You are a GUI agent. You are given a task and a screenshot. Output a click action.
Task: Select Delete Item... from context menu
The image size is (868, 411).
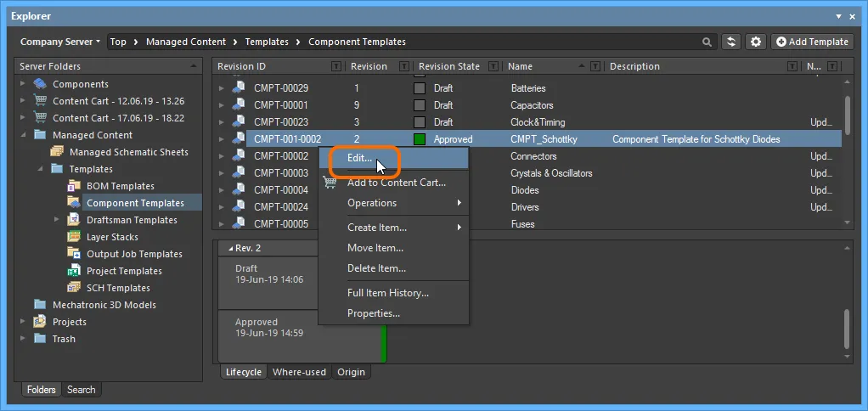393,268
